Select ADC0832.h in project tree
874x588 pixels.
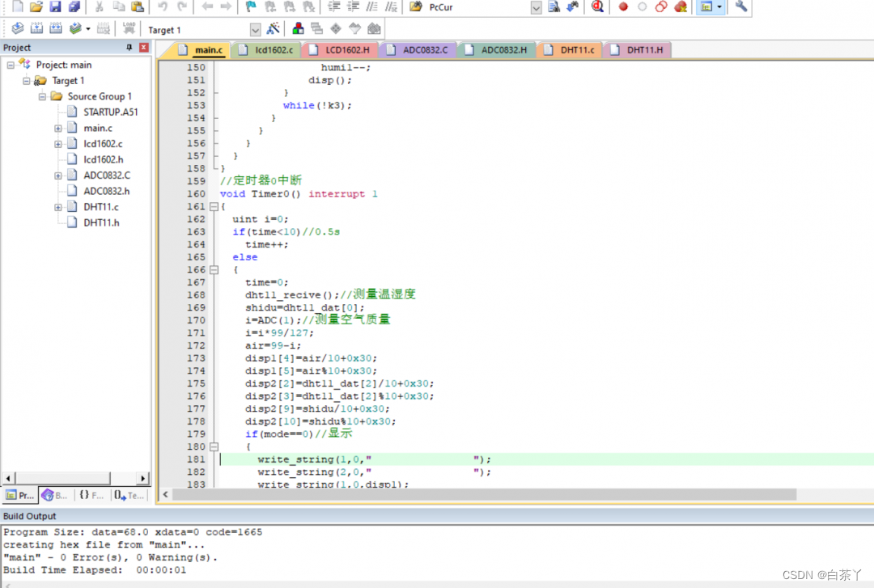[106, 192]
